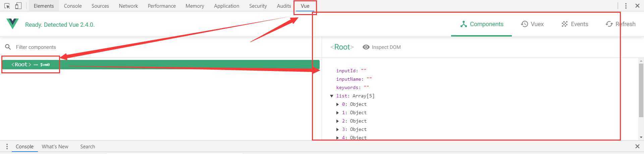644x154 pixels.
Task: Expand list item 0 Object
Action: 337,104
